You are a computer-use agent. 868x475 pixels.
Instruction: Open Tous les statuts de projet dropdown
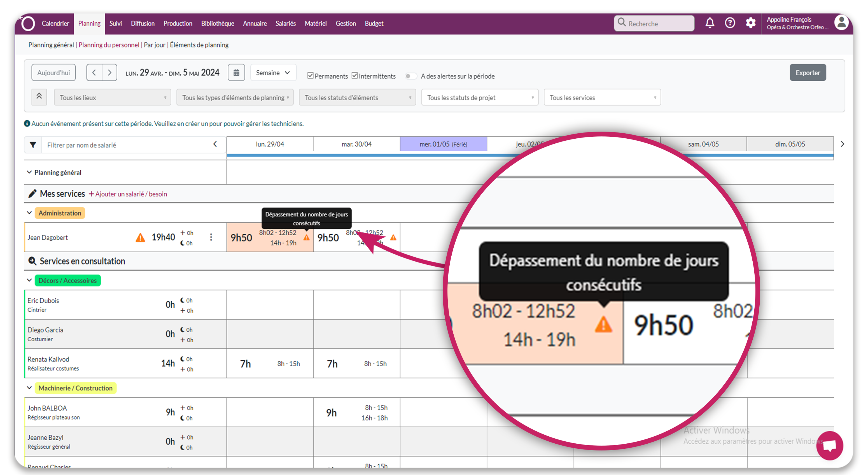tap(480, 97)
